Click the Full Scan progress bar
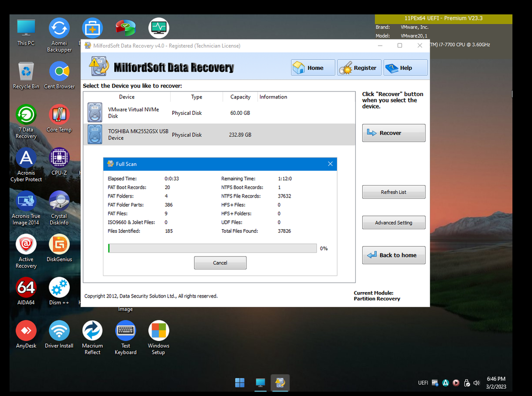 point(212,248)
